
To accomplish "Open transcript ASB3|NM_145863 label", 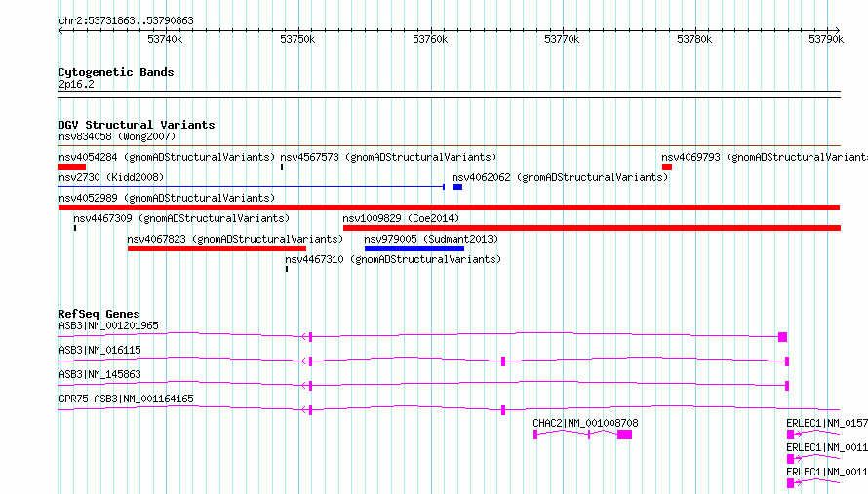I will 99,374.
